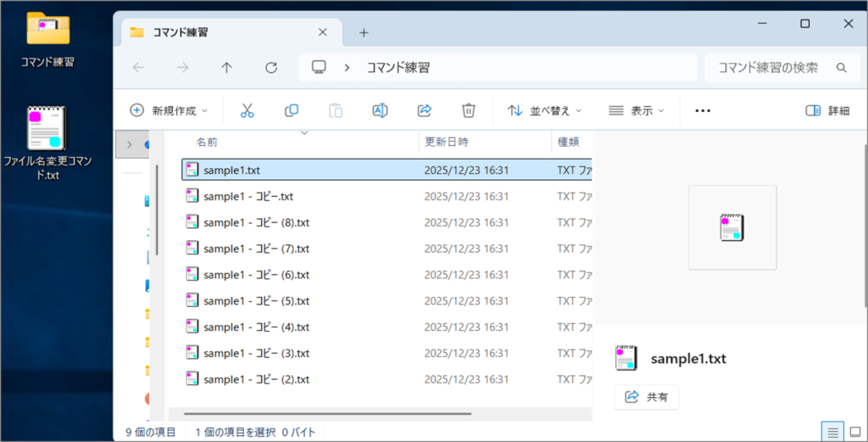This screenshot has width=868, height=442.
Task: Go up one folder with Up arrow
Action: (226, 68)
